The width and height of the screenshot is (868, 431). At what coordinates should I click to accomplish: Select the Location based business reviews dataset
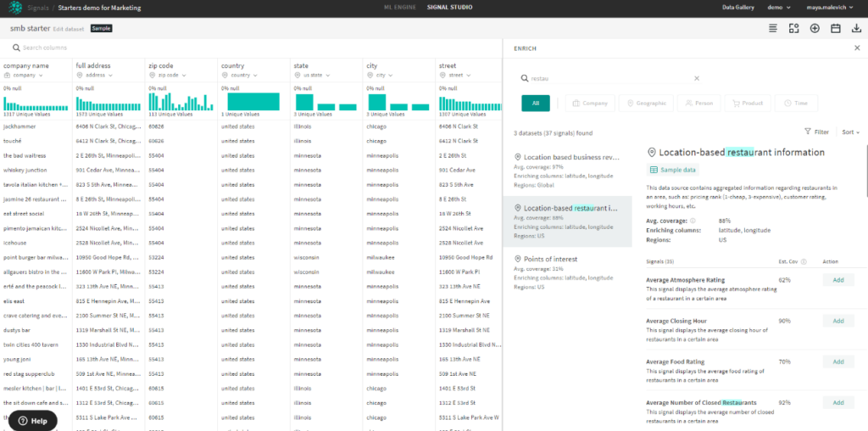[567, 171]
